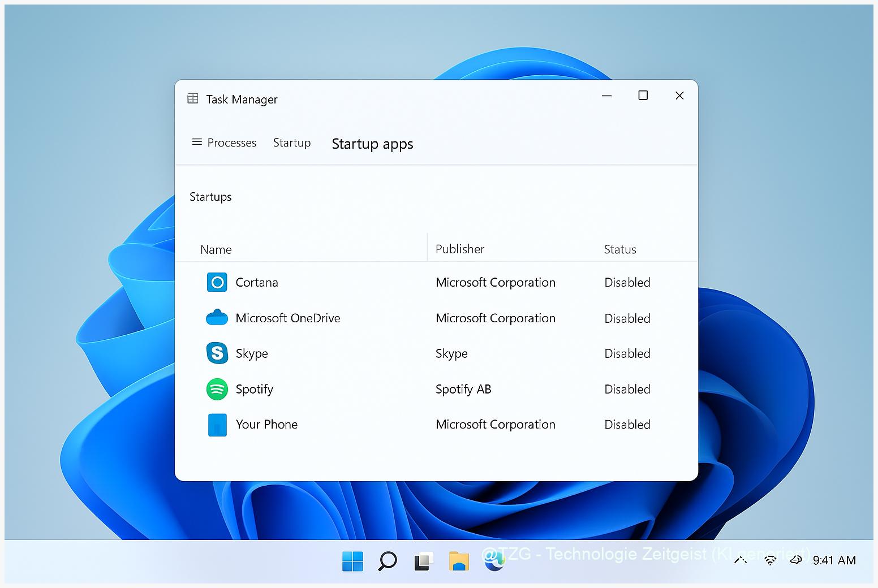The width and height of the screenshot is (878, 588).
Task: Click the green Spotify icon
Action: [x=217, y=389]
